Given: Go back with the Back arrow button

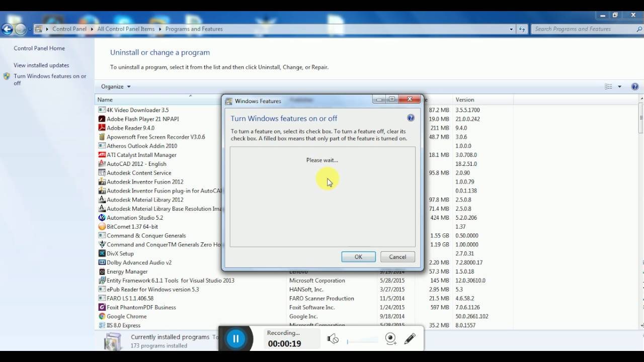Looking at the screenshot, I should click(7, 29).
